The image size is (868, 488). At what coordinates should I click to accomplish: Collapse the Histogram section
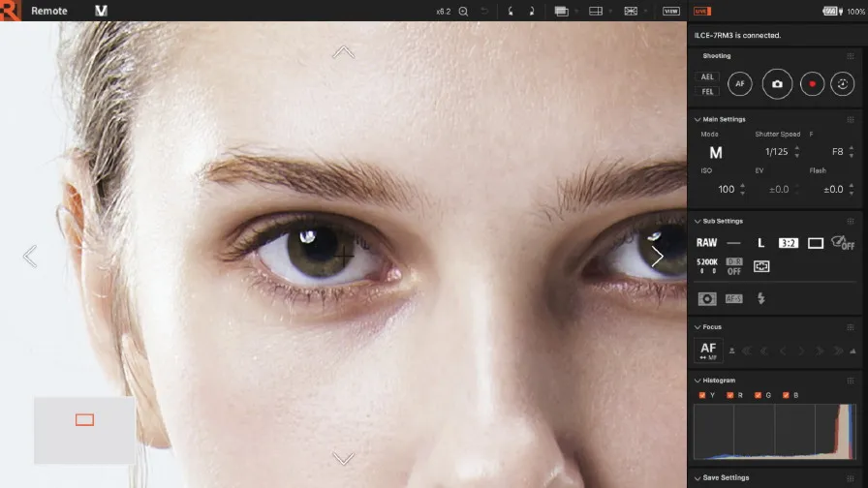(697, 381)
